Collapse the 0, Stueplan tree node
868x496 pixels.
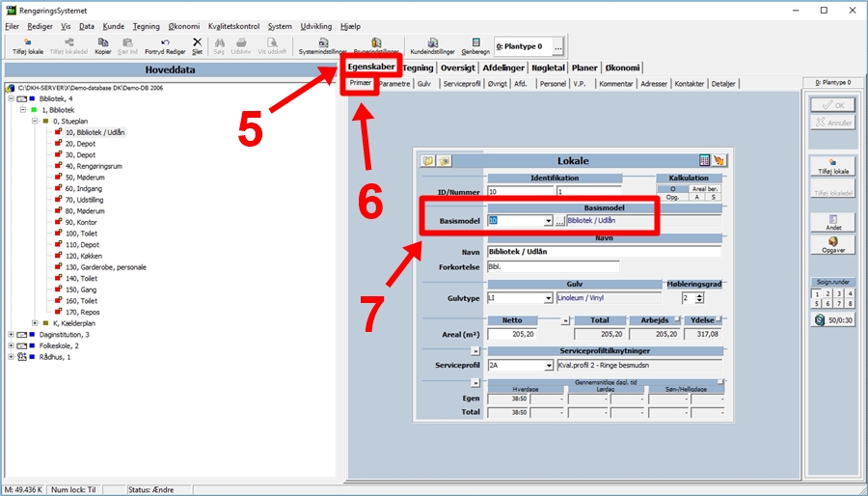click(35, 121)
